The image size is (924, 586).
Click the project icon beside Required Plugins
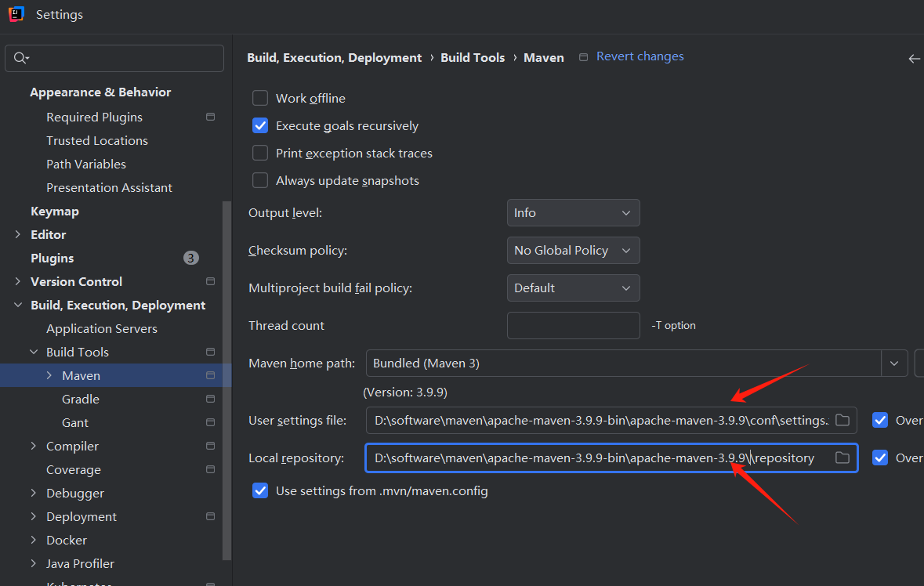tap(210, 117)
